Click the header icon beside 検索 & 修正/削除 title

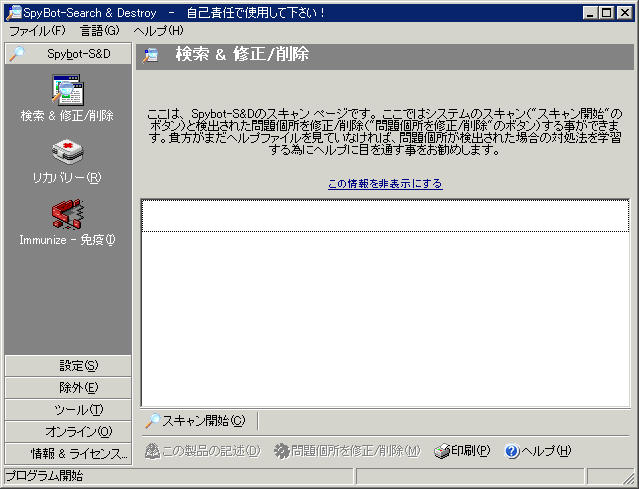click(x=150, y=55)
